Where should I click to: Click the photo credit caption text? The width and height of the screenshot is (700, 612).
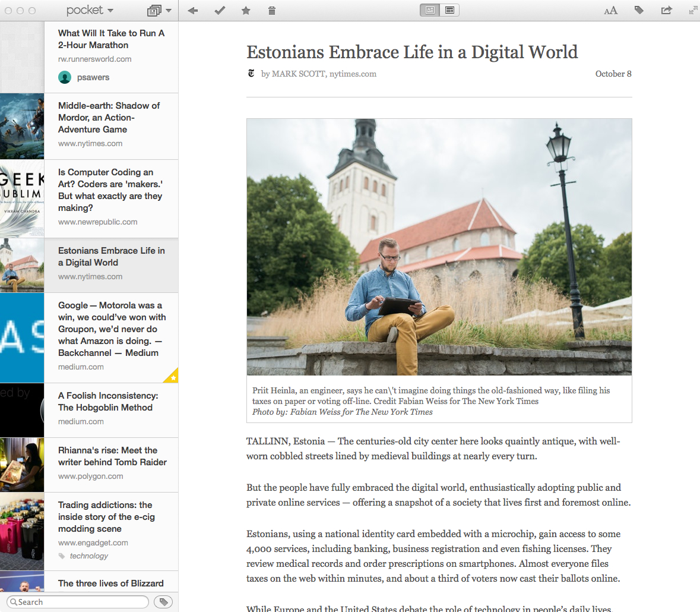(x=343, y=412)
